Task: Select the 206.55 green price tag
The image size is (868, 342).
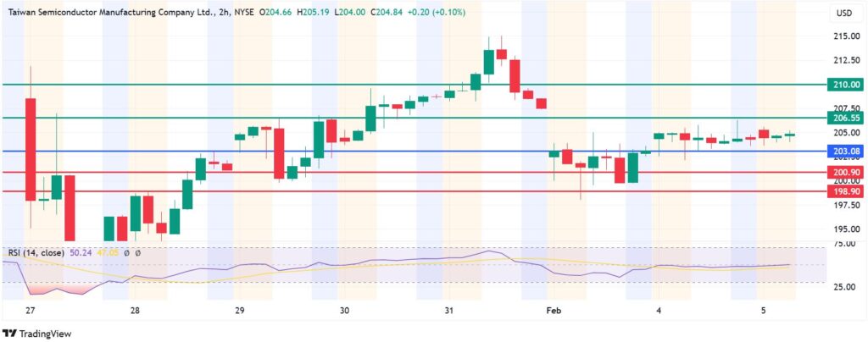Action: [x=845, y=118]
